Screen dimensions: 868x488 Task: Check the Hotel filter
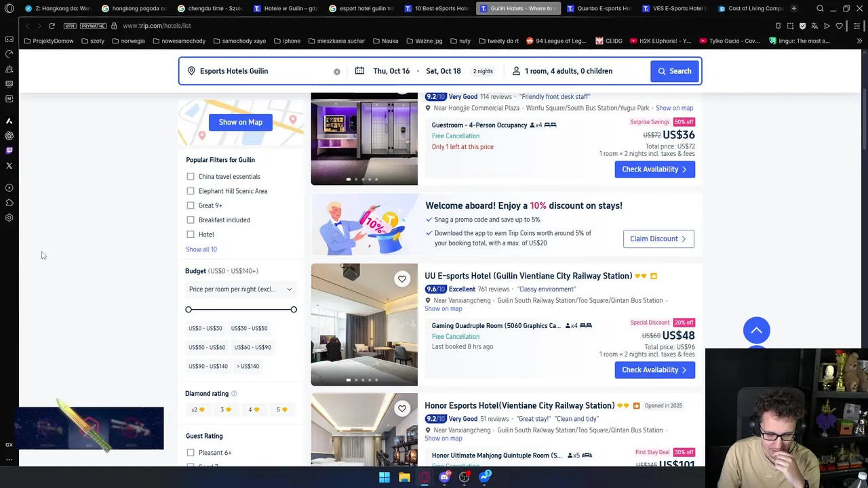pos(191,235)
